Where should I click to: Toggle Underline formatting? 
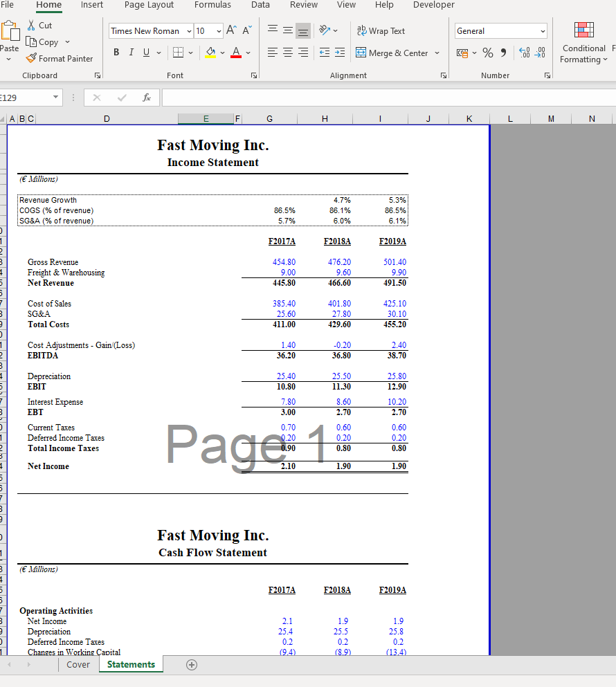(x=147, y=53)
